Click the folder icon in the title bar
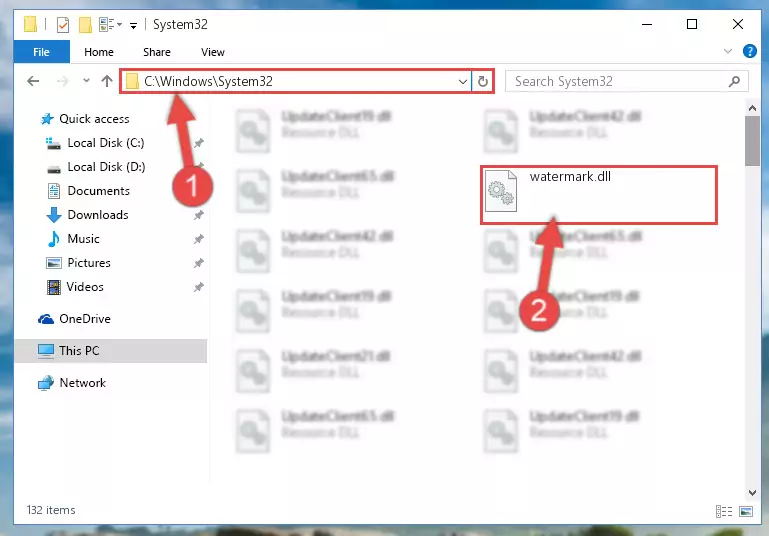 tap(30, 24)
